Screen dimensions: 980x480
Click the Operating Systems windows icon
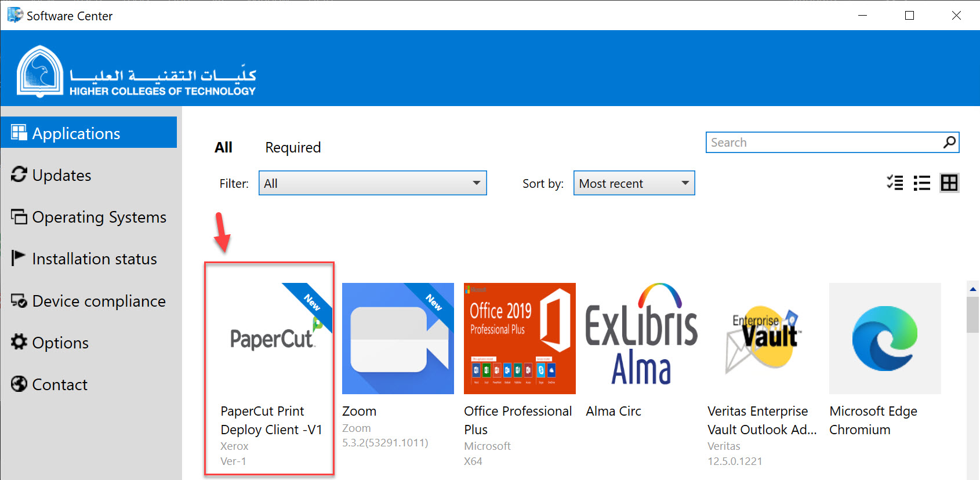coord(19,217)
